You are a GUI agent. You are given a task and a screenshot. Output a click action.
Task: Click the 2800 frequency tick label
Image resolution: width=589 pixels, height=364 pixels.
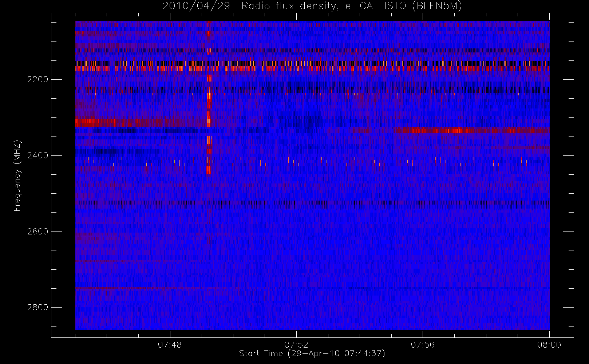point(37,308)
